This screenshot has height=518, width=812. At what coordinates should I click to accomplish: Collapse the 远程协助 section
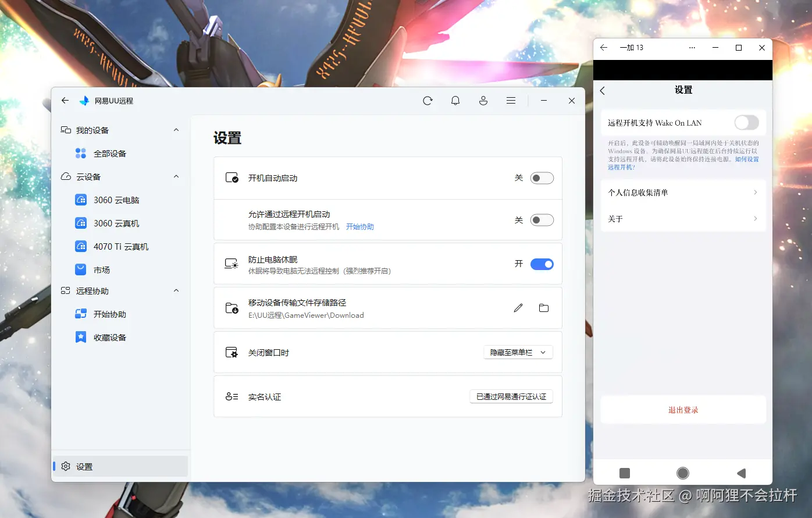(x=176, y=290)
